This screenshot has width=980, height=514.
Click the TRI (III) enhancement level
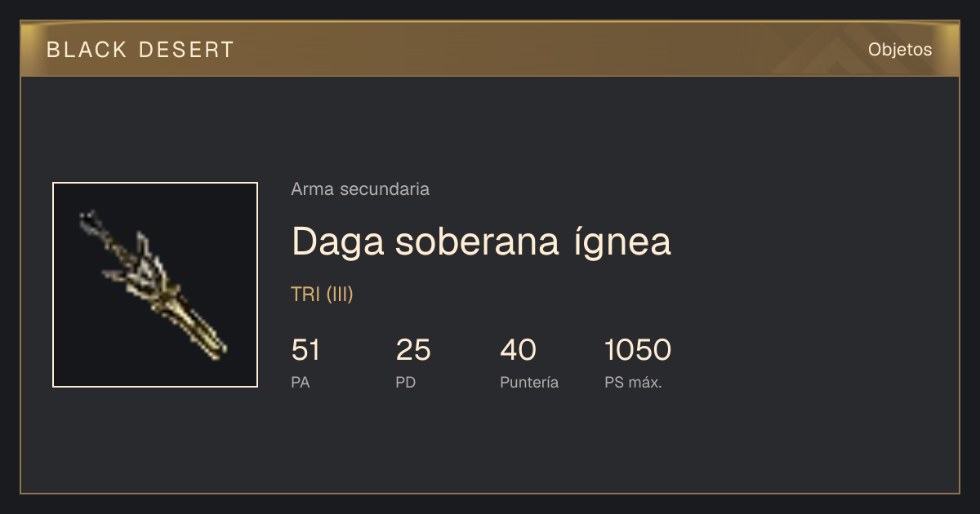[322, 295]
